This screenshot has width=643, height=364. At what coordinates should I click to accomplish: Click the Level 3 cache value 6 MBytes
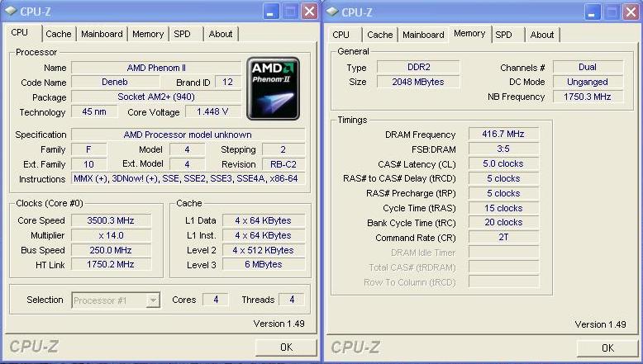pyautogui.click(x=264, y=264)
